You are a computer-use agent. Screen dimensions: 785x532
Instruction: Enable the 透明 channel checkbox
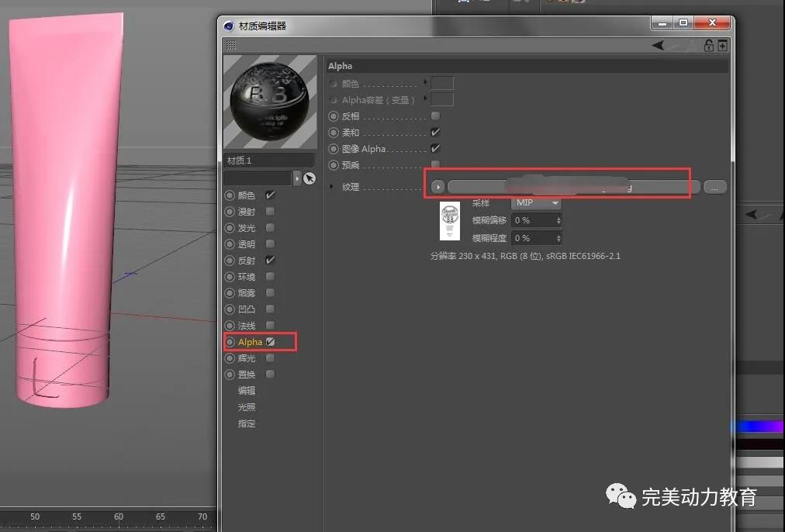(270, 244)
